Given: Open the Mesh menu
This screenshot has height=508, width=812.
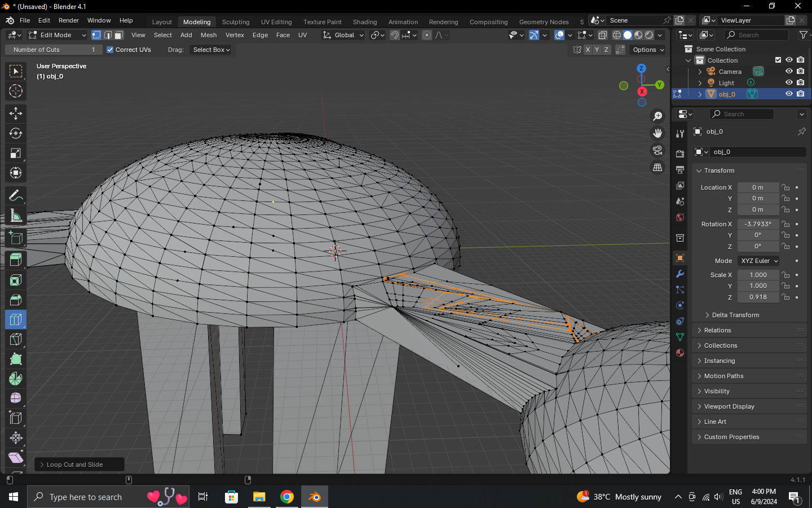Looking at the screenshot, I should (x=209, y=35).
